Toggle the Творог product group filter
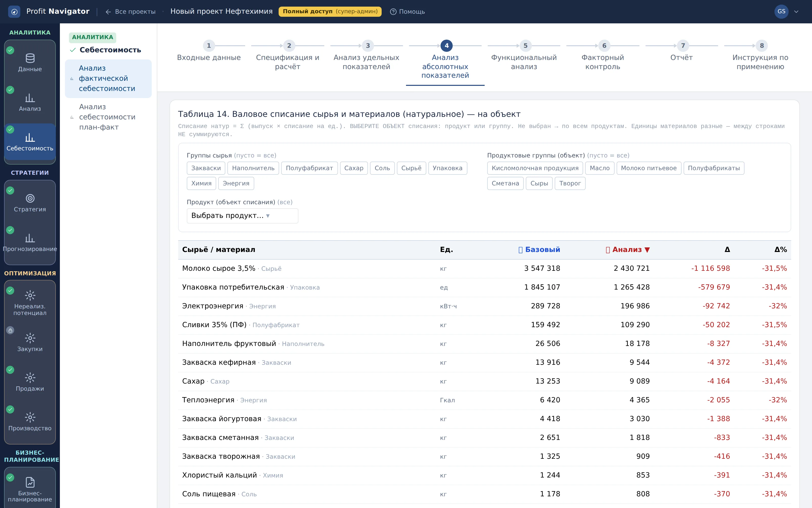This screenshot has width=812, height=508. [x=570, y=183]
